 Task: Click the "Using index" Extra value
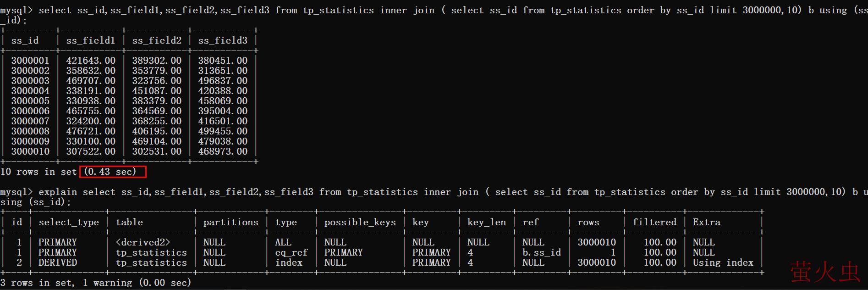coord(723,263)
